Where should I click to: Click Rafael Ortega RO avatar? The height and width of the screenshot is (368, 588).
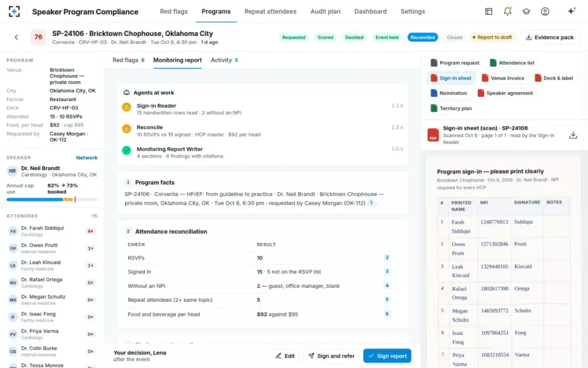(x=13, y=283)
